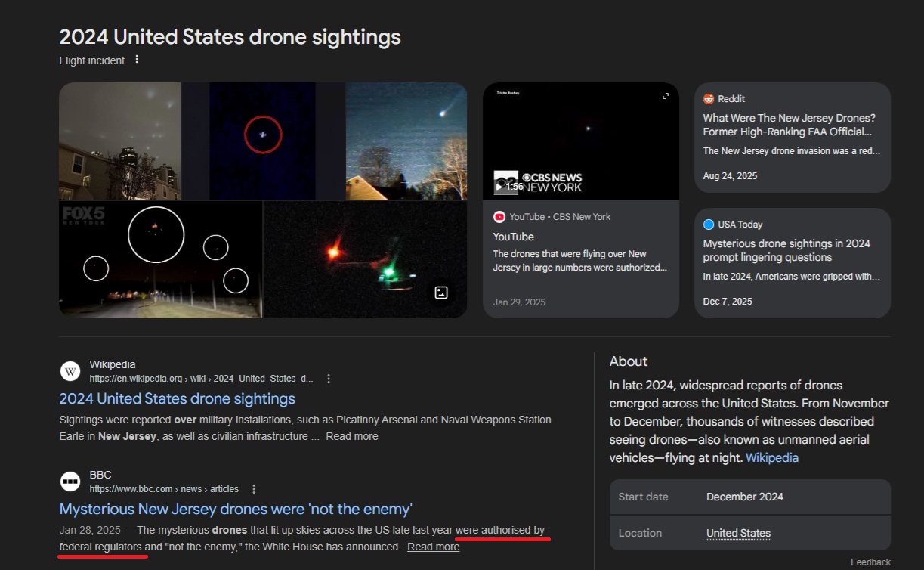Click Read more under the Wikipedia snippet

[352, 436]
